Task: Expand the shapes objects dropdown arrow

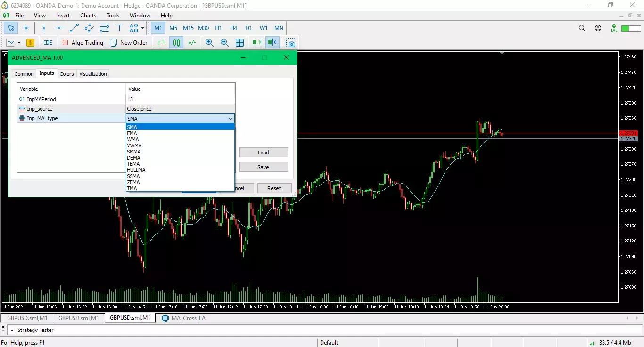Action: tap(142, 28)
